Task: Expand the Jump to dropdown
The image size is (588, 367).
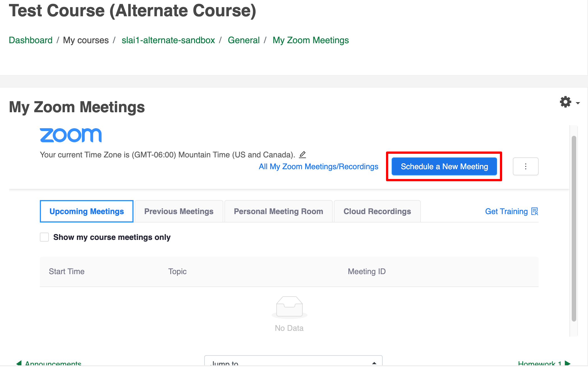Action: click(293, 362)
